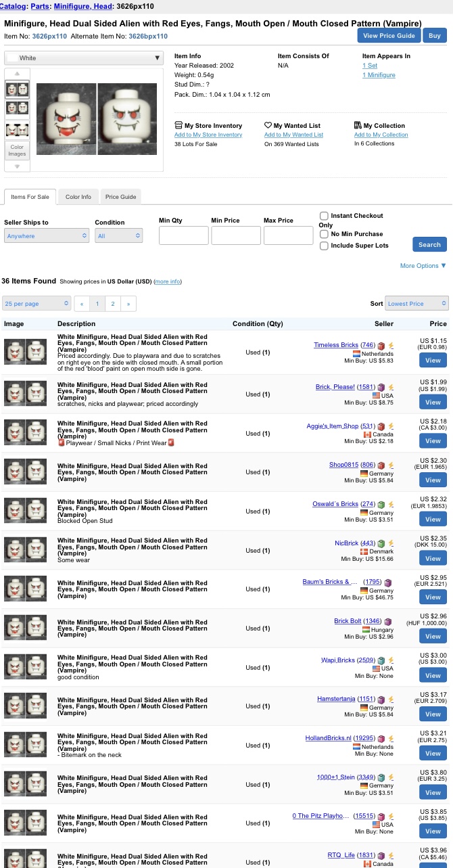The height and width of the screenshot is (868, 453).
Task: Click the purple brick icon beside Hamstertanja
Action: pos(381,700)
